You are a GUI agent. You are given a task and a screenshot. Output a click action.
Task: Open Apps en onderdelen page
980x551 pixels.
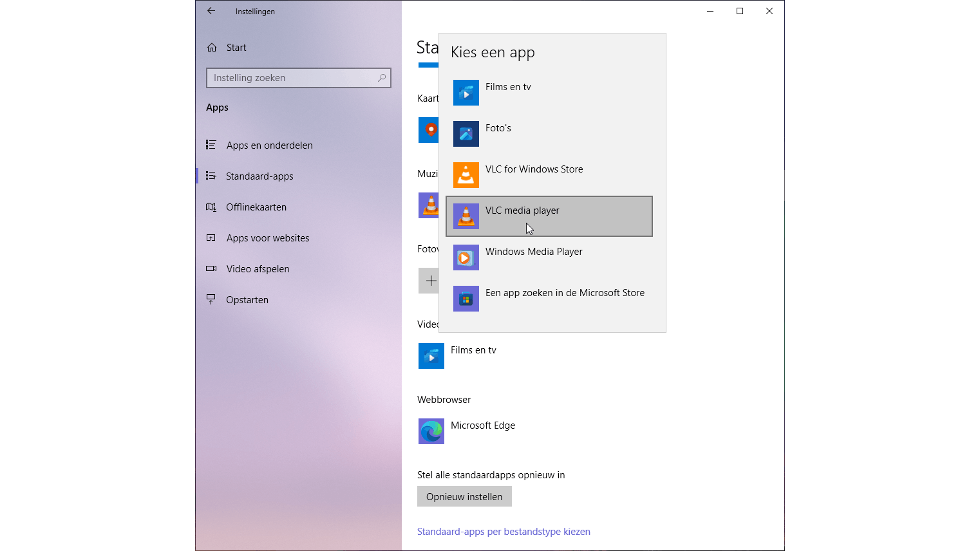click(299, 145)
